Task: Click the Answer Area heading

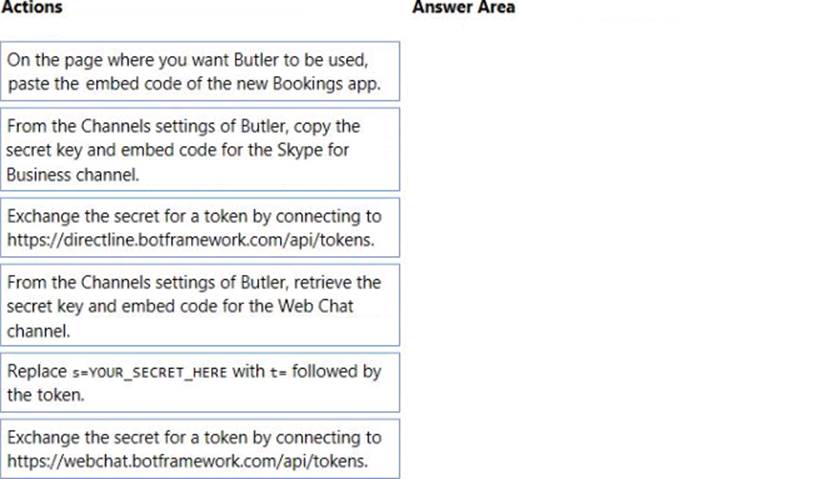Action: coord(464,7)
